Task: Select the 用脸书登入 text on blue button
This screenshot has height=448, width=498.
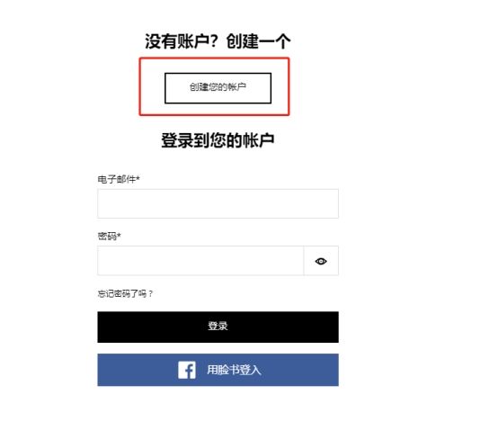Action: [234, 370]
